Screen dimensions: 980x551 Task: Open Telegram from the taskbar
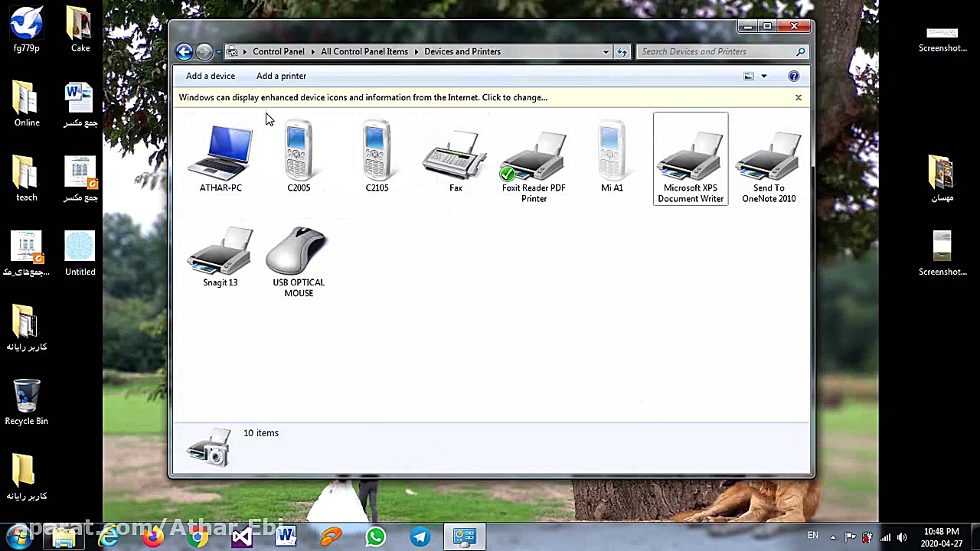420,537
